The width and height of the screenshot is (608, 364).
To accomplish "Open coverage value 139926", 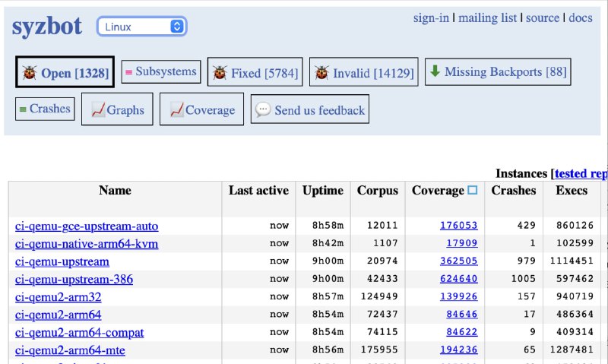I will 459,296.
